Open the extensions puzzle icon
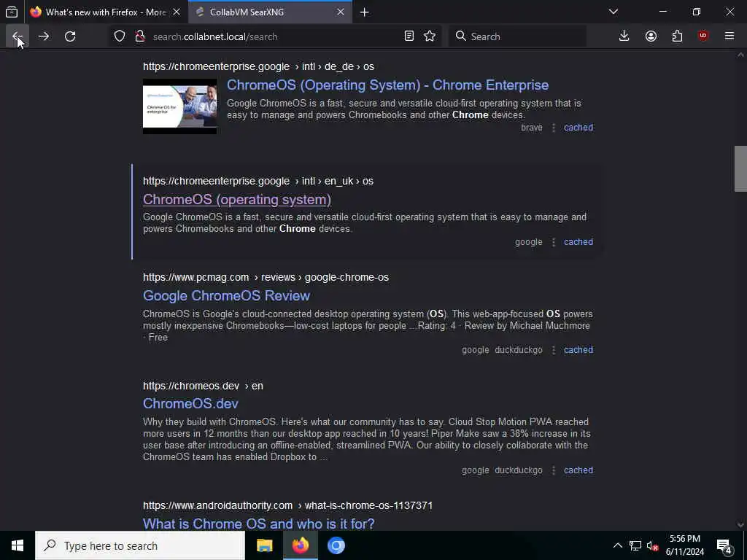The image size is (747, 560). point(677,36)
